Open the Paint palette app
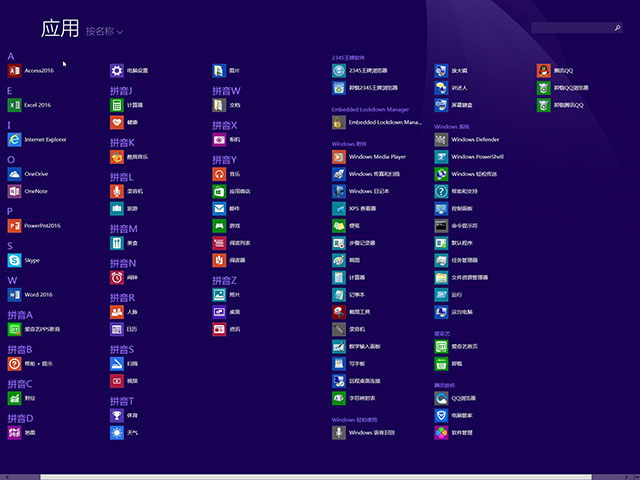The image size is (640, 480). click(x=346, y=260)
